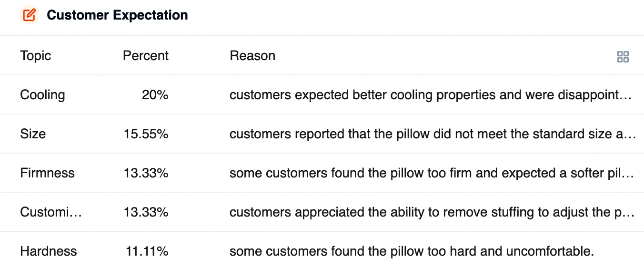Click the Customer Expectation heading
The image size is (644, 269).
(x=117, y=15)
